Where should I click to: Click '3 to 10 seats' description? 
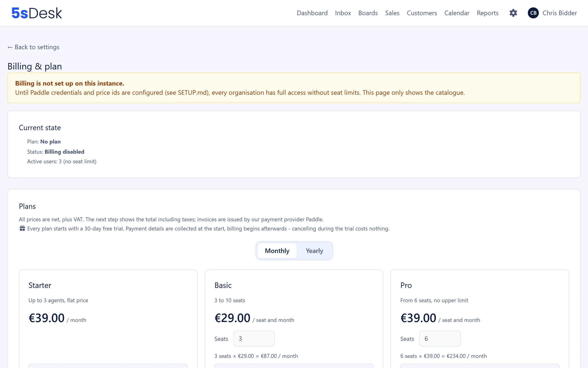point(230,300)
